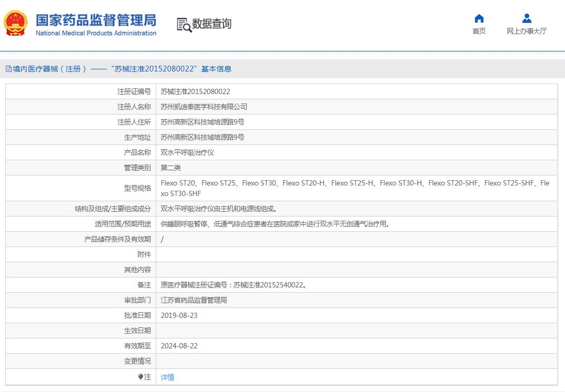The width and height of the screenshot is (565, 392).
Task: Open the 详情 details link
Action: click(167, 377)
